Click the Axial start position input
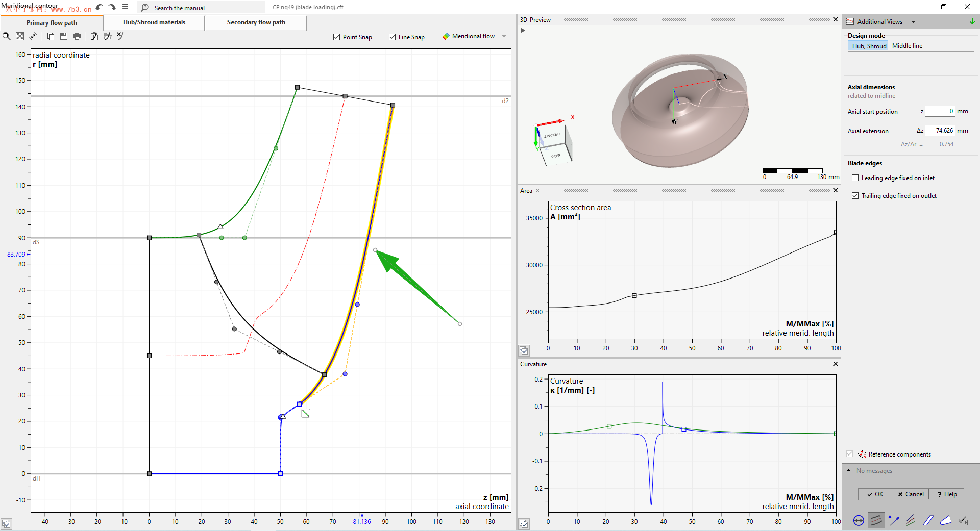The width and height of the screenshot is (980, 531). (x=940, y=111)
